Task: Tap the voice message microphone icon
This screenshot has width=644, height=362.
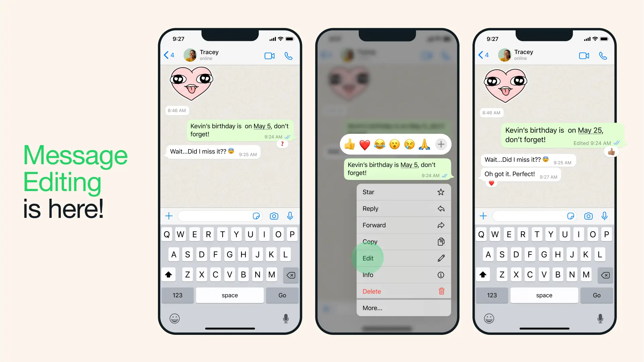Action: pyautogui.click(x=291, y=216)
